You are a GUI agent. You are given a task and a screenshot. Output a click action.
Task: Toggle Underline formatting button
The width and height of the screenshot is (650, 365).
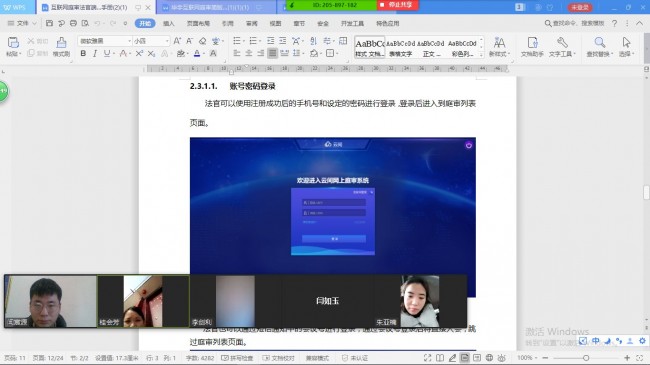(x=107, y=53)
